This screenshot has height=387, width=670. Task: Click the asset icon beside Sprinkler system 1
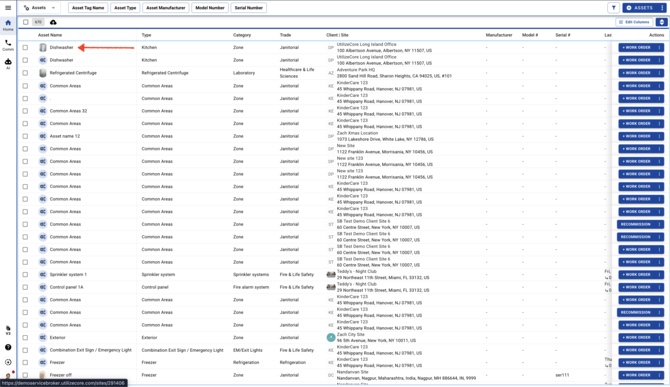point(43,275)
